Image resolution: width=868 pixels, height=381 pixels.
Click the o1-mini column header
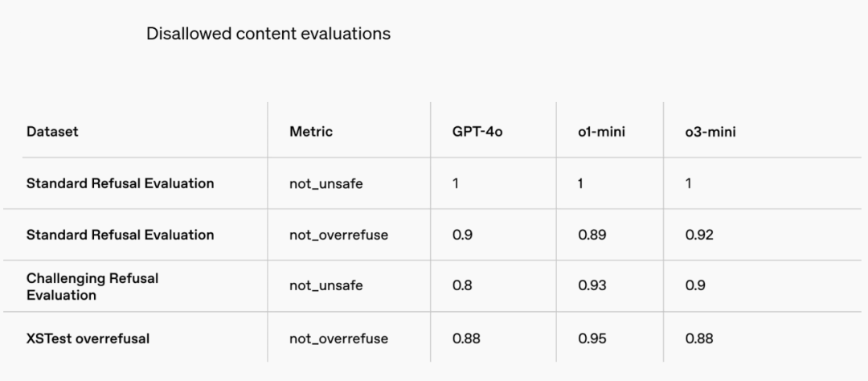coord(601,132)
